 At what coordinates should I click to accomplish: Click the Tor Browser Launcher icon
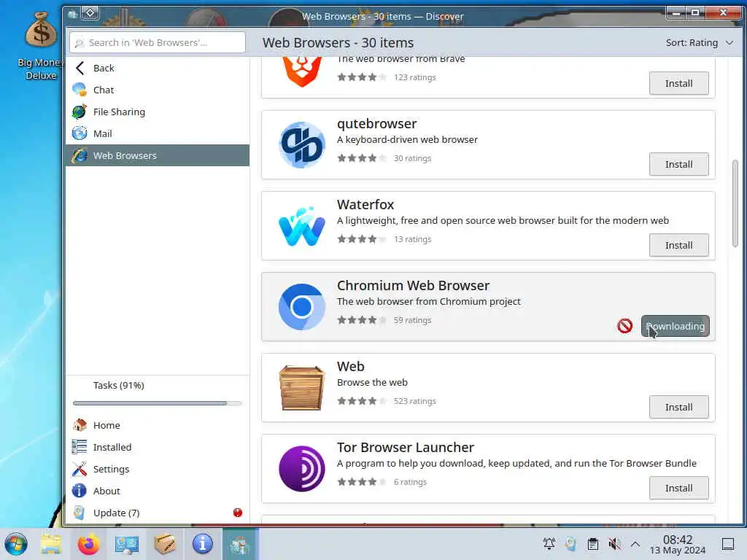301,469
